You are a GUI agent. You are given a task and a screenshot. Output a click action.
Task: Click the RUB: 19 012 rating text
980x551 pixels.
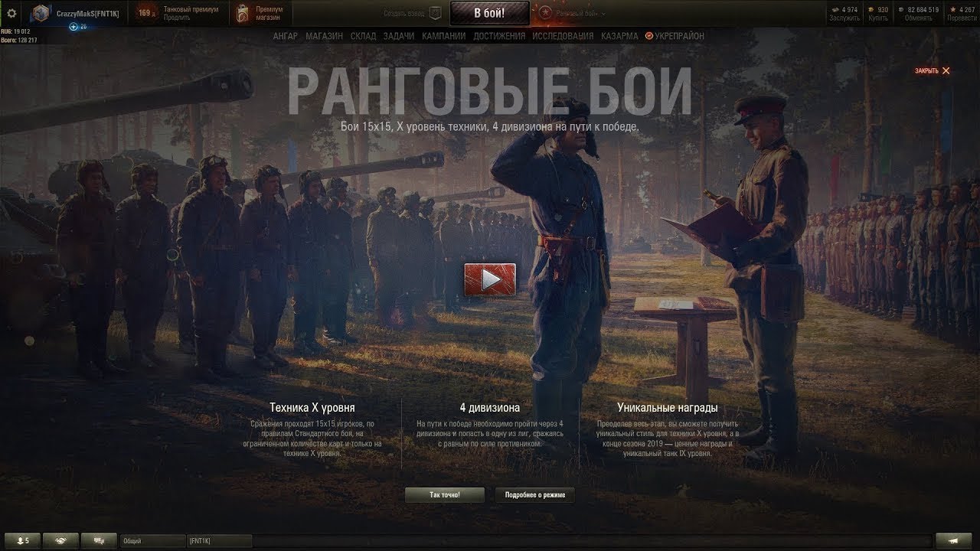coord(15,32)
